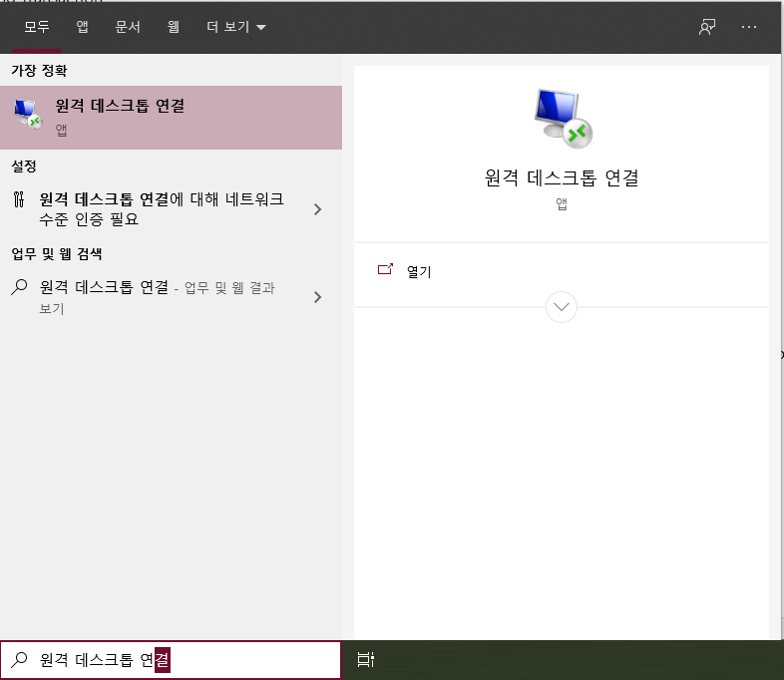Open the 원격 데스크톱 연결 best match result
The height and width of the screenshot is (680, 784).
pos(171,118)
